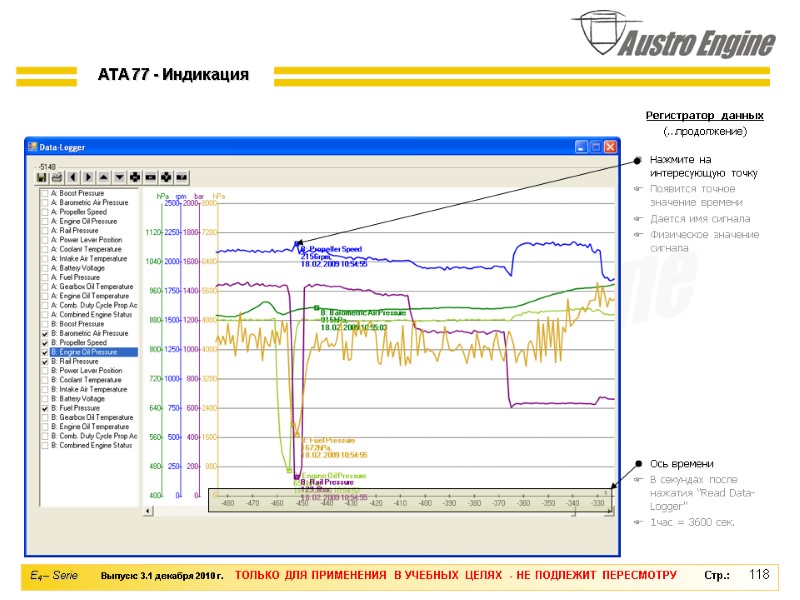Image resolution: width=800 pixels, height=600 pixels.
Task: Click the -400 tick on time axis
Action: 425,503
